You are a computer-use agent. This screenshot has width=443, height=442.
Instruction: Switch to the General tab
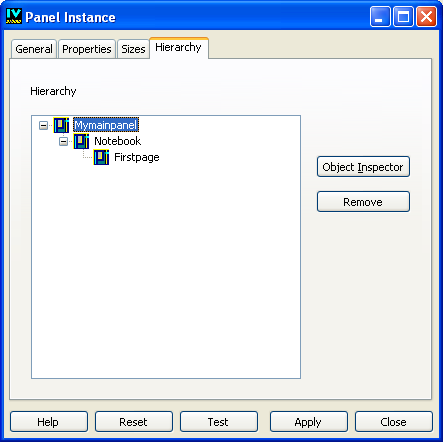point(34,49)
